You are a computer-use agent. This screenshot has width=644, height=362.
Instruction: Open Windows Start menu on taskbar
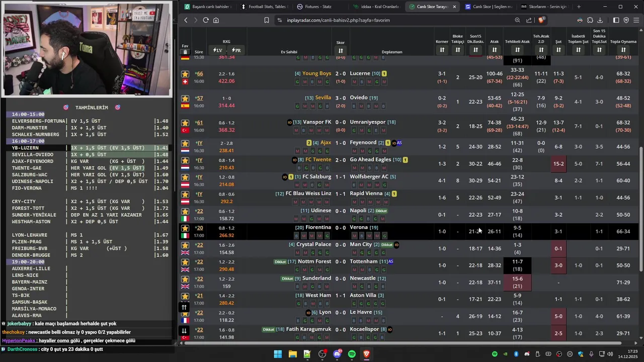pos(278,354)
